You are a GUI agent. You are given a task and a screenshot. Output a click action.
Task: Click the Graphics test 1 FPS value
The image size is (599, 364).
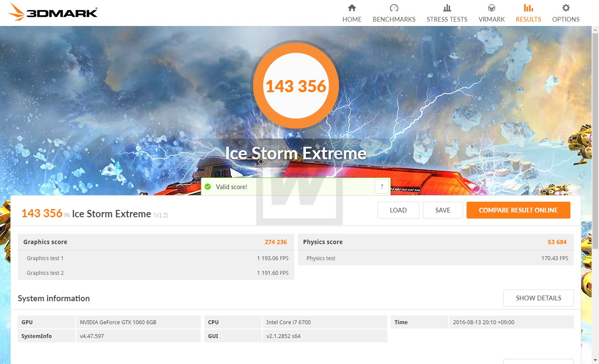click(273, 258)
